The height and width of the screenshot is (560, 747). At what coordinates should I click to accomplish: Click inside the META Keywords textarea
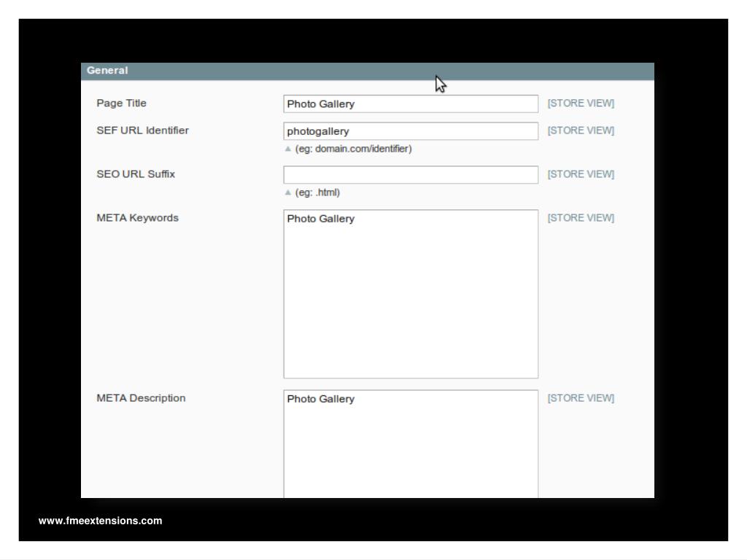coord(411,294)
